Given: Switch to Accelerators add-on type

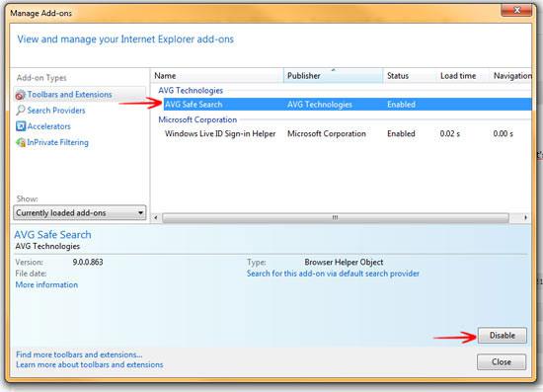Looking at the screenshot, I should coord(48,126).
